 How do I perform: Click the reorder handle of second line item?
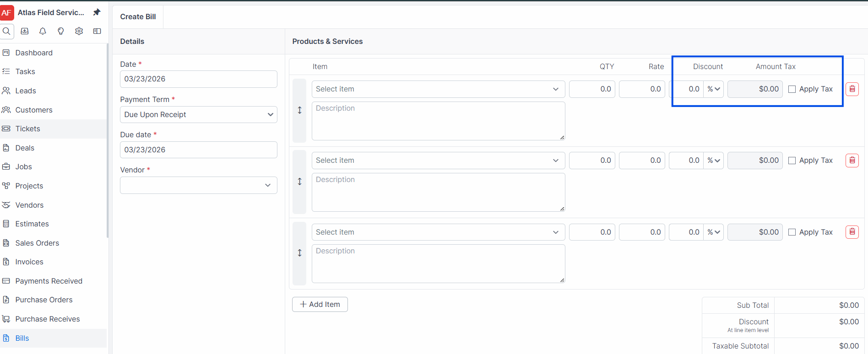[x=299, y=182]
